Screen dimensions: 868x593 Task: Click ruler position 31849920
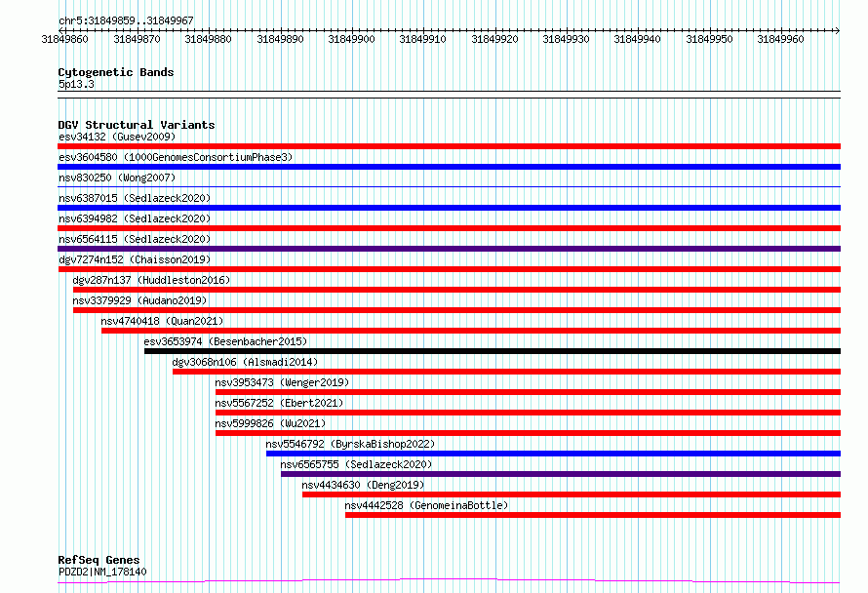point(494,39)
